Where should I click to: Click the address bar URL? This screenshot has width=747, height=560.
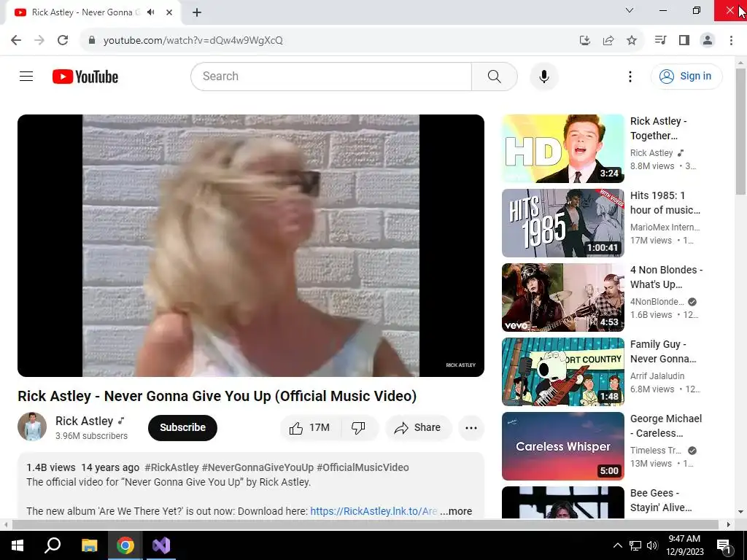point(193,40)
